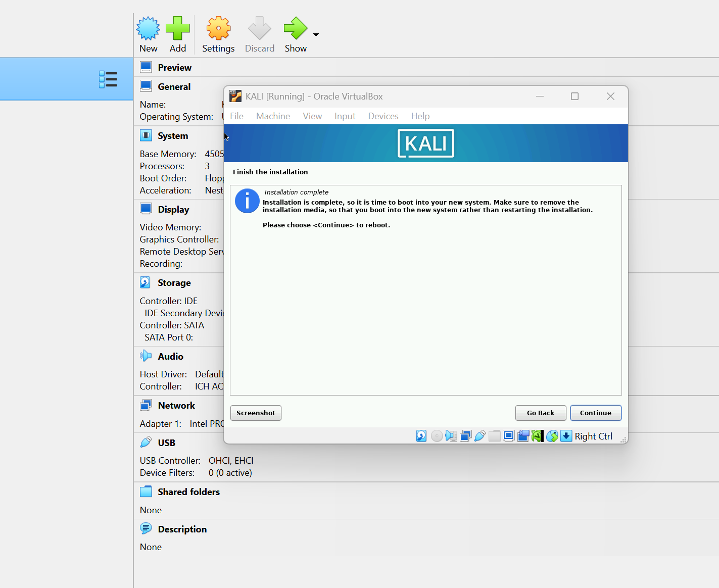Click the optical disc status bar icon
The height and width of the screenshot is (588, 719).
(437, 436)
